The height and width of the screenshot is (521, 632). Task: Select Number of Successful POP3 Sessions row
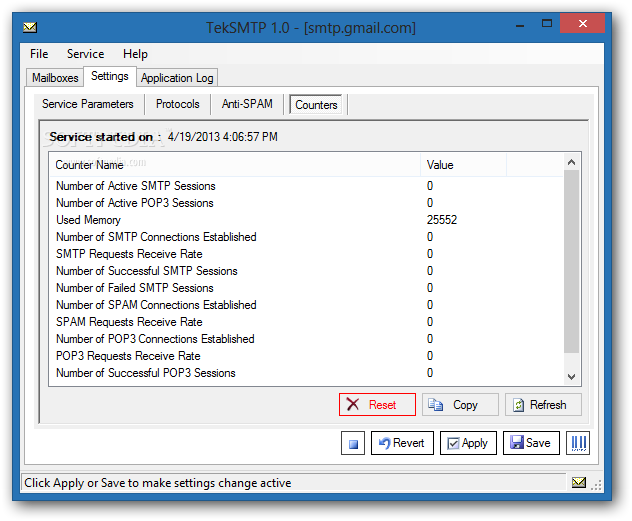click(306, 373)
